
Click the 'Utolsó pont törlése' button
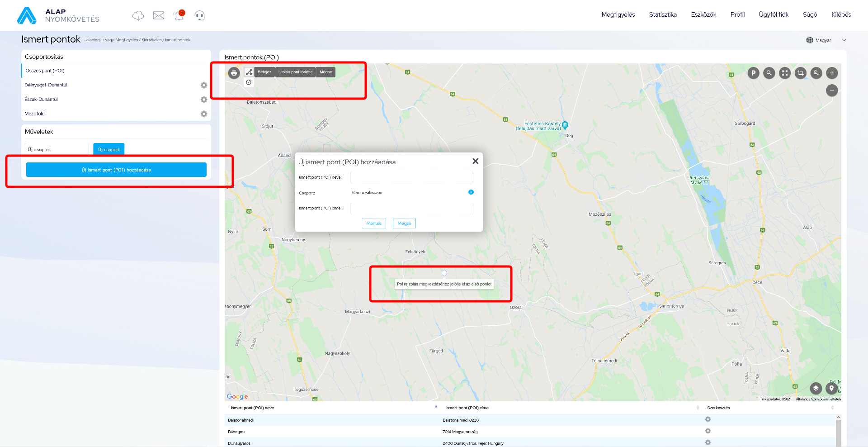(295, 72)
